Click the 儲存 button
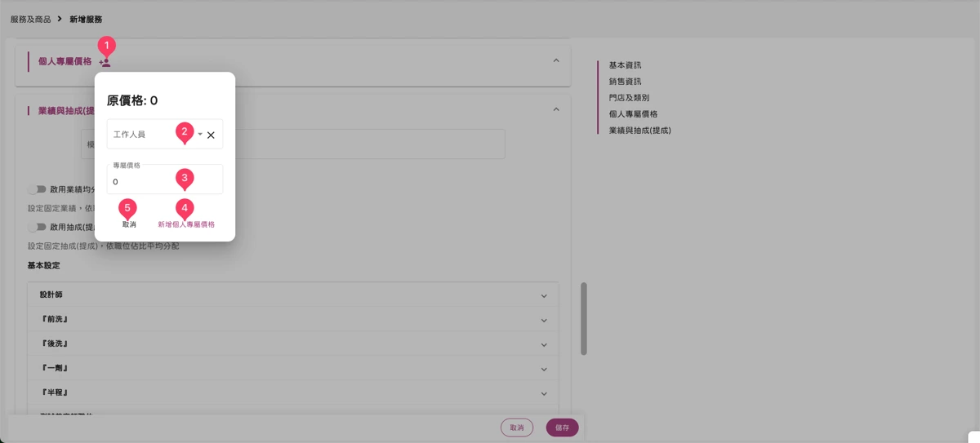Viewport: 980px width, 443px height. click(563, 427)
